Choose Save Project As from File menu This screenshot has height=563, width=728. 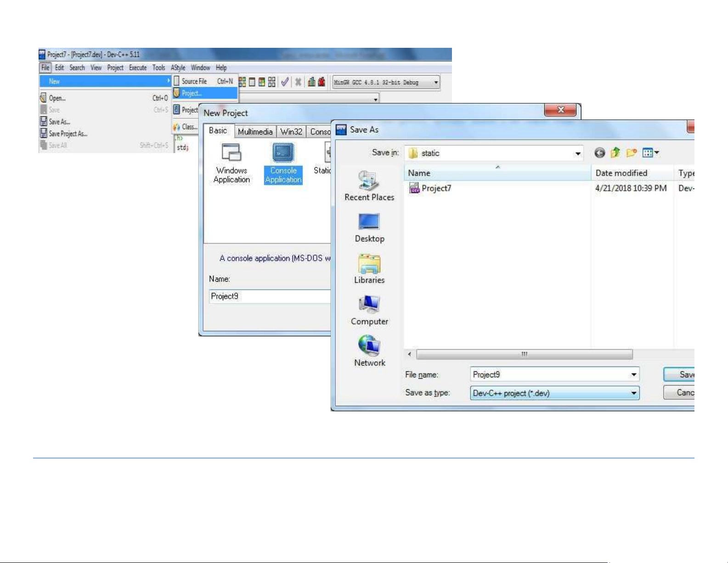pos(68,134)
